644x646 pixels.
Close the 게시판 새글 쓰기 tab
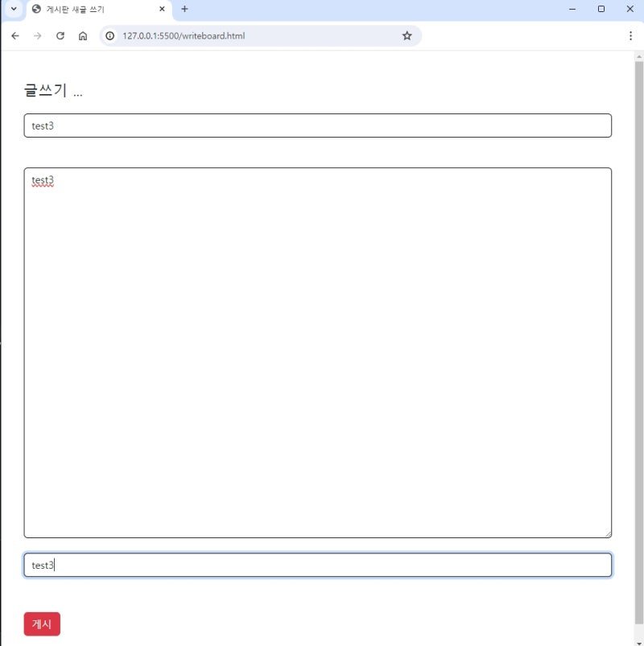point(162,9)
